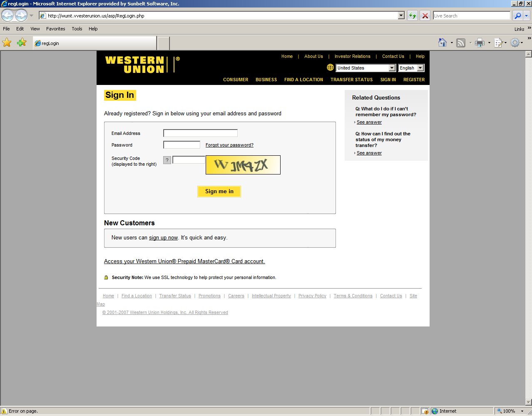Click the Investor Relations header link

[x=353, y=56]
